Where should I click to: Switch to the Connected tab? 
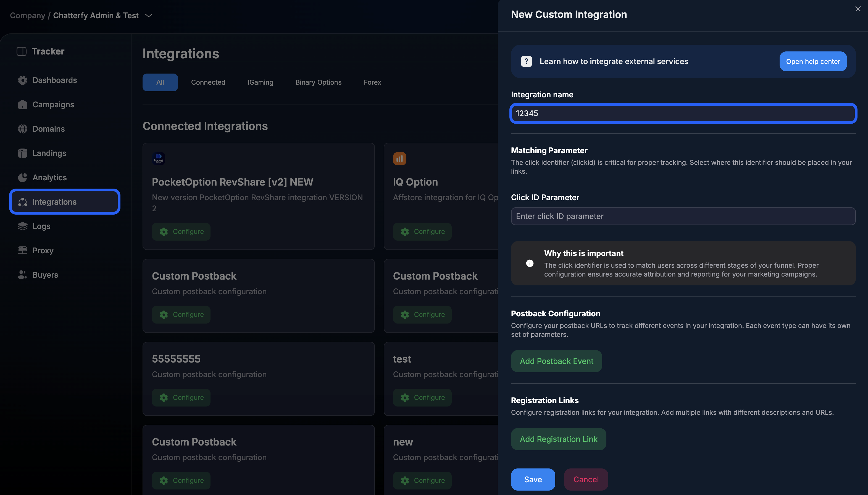point(208,82)
